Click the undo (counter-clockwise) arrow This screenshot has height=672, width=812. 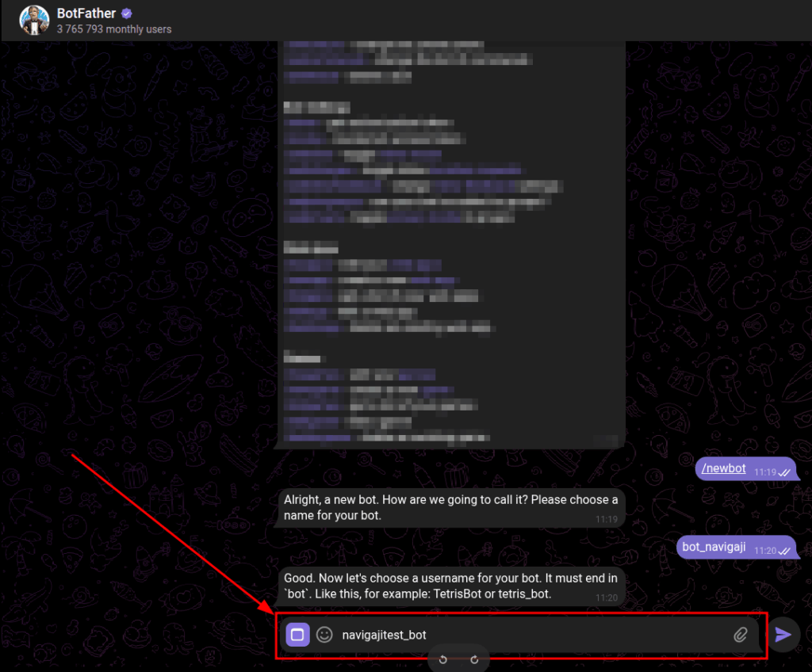[x=443, y=659]
